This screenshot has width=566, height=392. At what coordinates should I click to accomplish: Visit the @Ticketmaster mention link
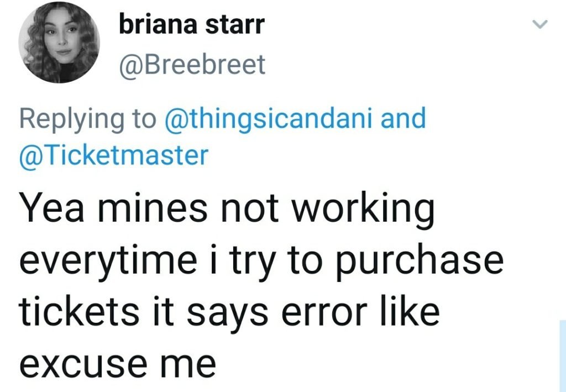[114, 155]
